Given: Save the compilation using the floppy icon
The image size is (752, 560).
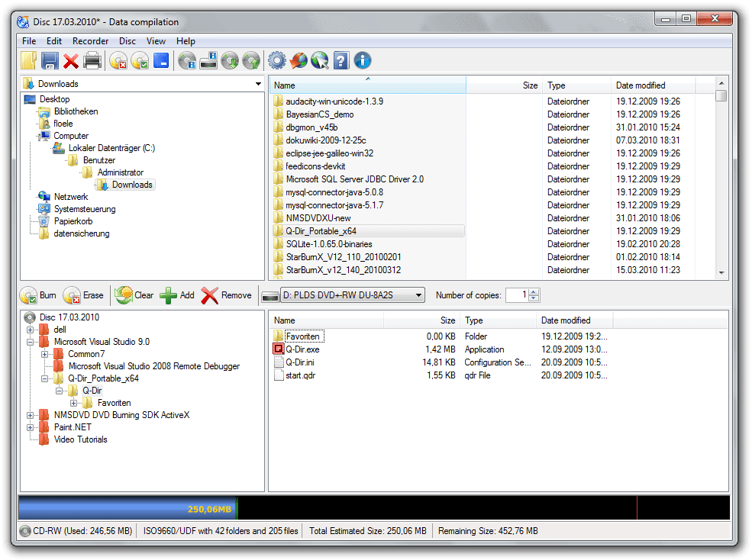Looking at the screenshot, I should [x=50, y=61].
